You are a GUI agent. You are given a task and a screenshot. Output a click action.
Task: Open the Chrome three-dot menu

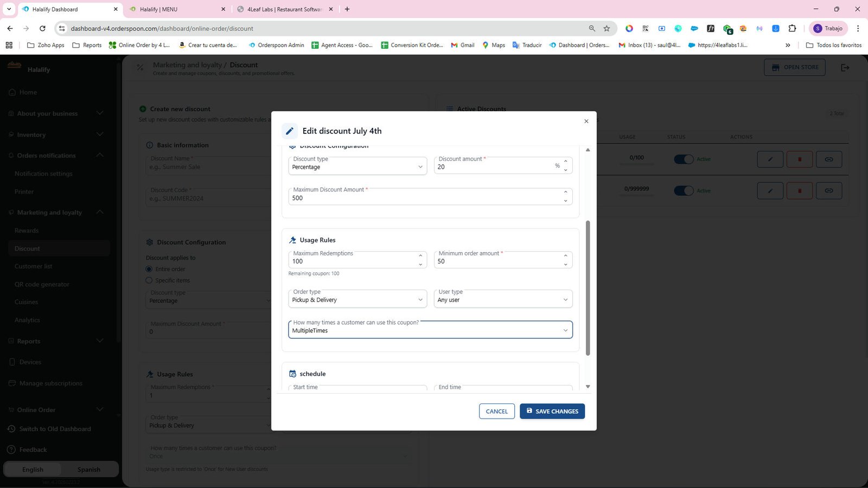[858, 28]
